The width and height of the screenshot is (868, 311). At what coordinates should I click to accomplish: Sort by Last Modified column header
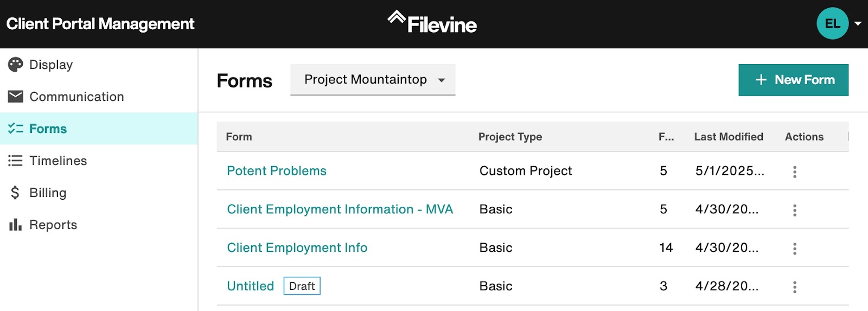[729, 137]
